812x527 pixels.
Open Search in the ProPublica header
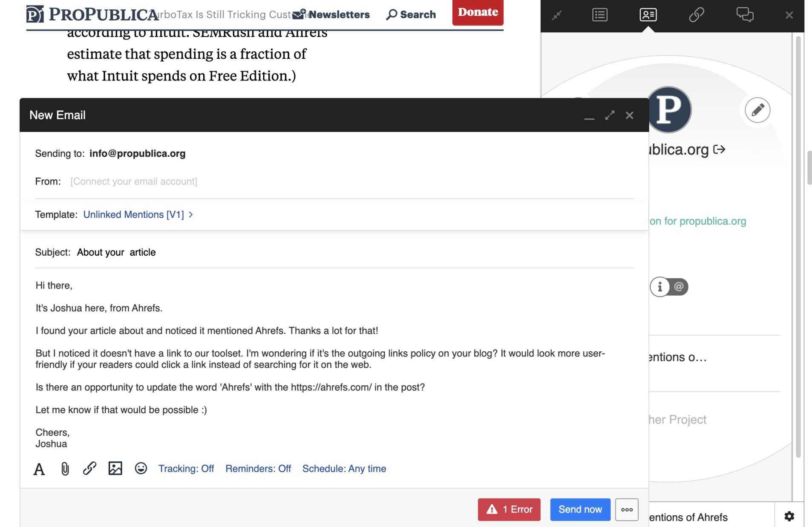[411, 14]
